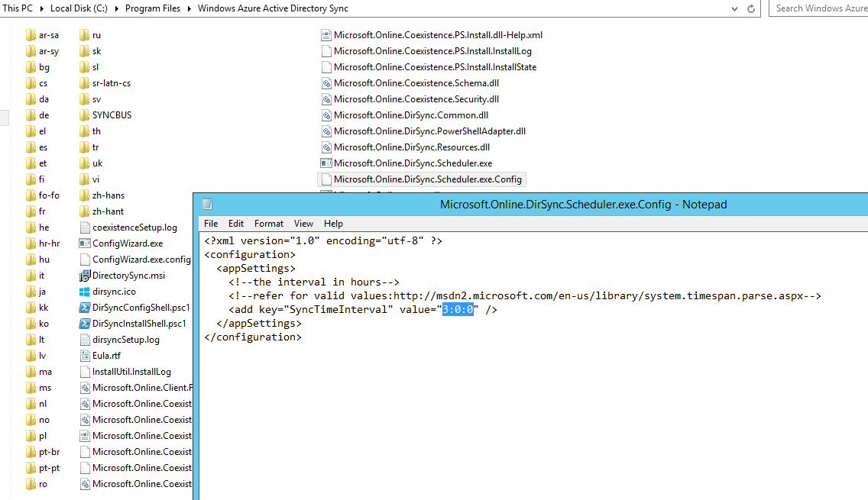Click the Notepad icon in the title bar

(207, 205)
